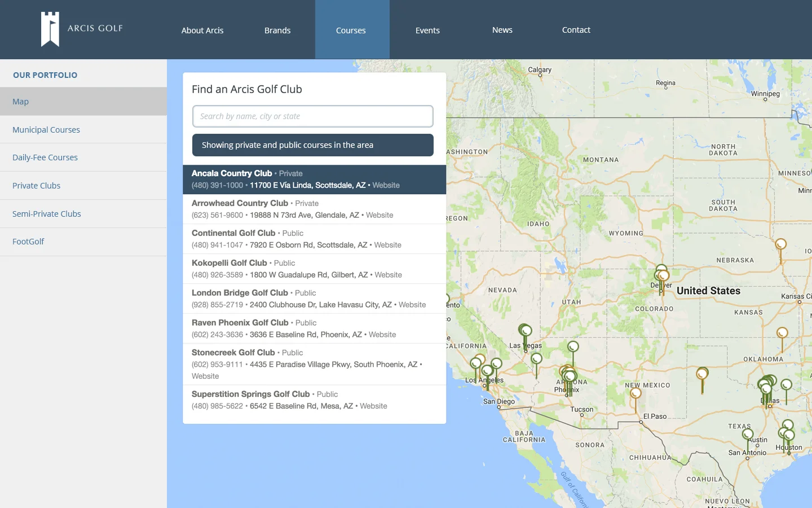
Task: Visit the Continental Golf Club website link
Action: tap(388, 245)
